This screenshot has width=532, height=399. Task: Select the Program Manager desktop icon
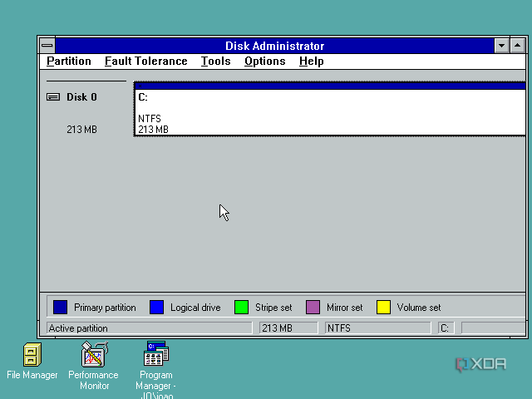pyautogui.click(x=156, y=353)
